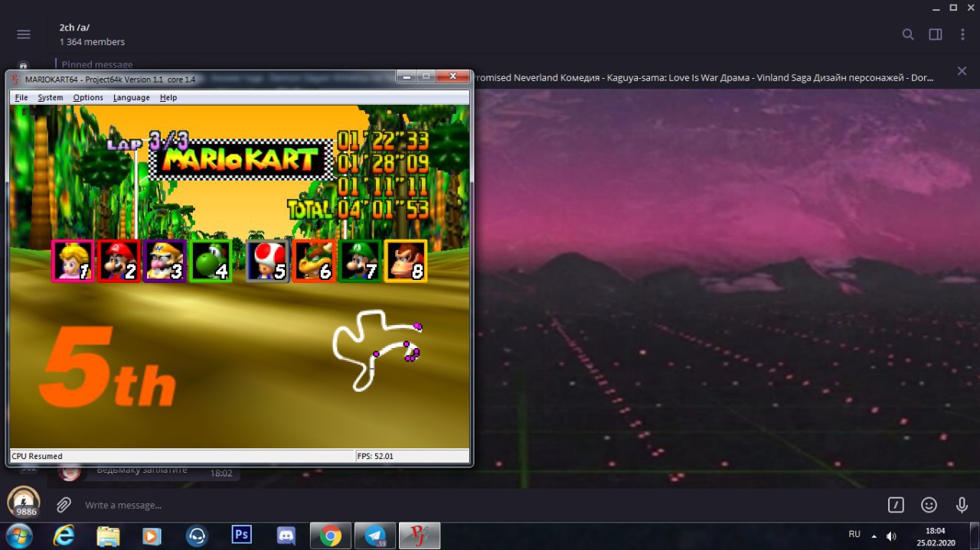980x550 pixels.
Task: Click the RU language indicator
Action: tap(854, 534)
